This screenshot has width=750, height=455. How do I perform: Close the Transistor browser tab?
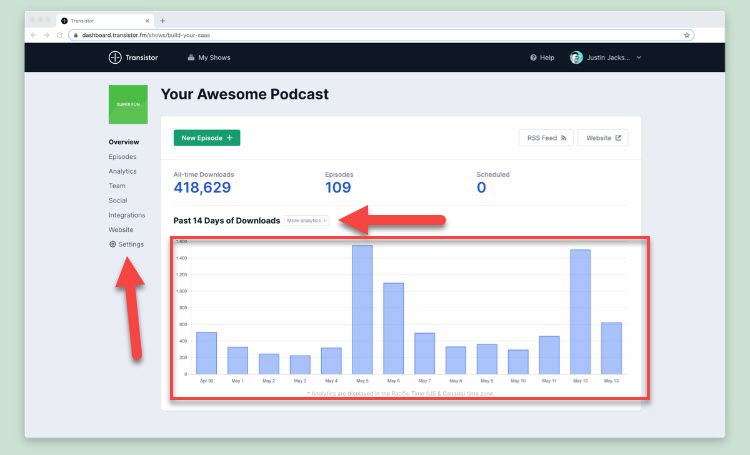(147, 21)
